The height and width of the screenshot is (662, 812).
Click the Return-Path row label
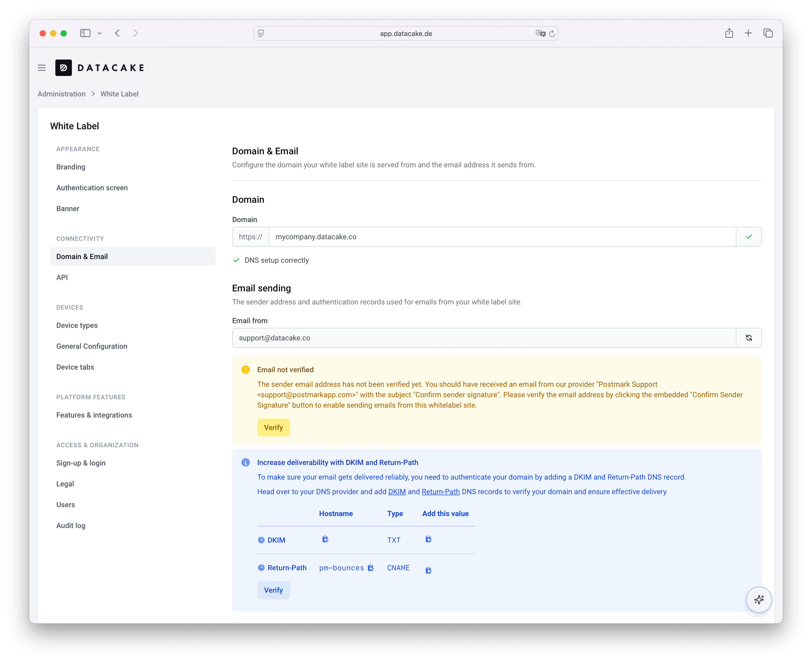click(287, 568)
